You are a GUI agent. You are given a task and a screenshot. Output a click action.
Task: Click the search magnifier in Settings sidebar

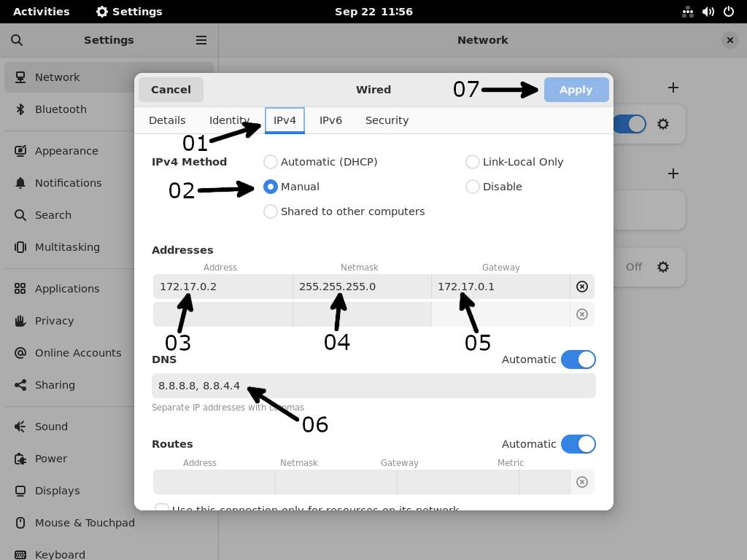(x=16, y=40)
